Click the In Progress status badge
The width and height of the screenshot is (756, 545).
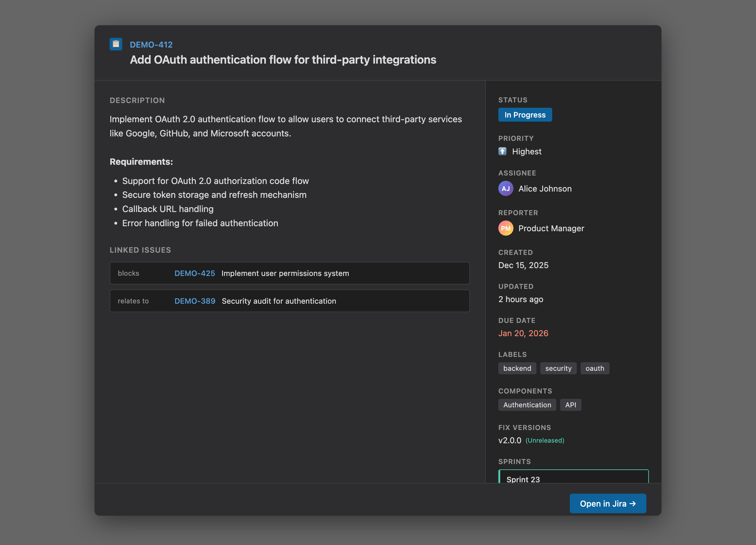(525, 115)
